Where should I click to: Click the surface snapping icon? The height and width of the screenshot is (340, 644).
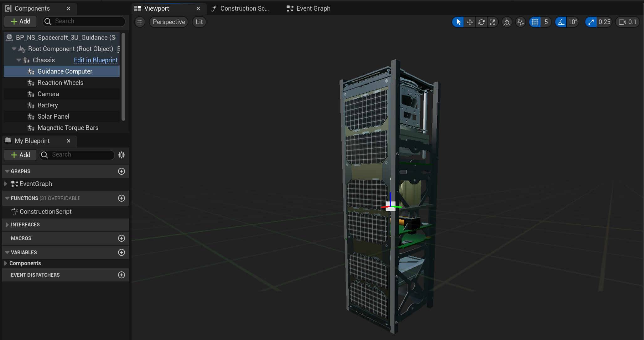click(521, 22)
